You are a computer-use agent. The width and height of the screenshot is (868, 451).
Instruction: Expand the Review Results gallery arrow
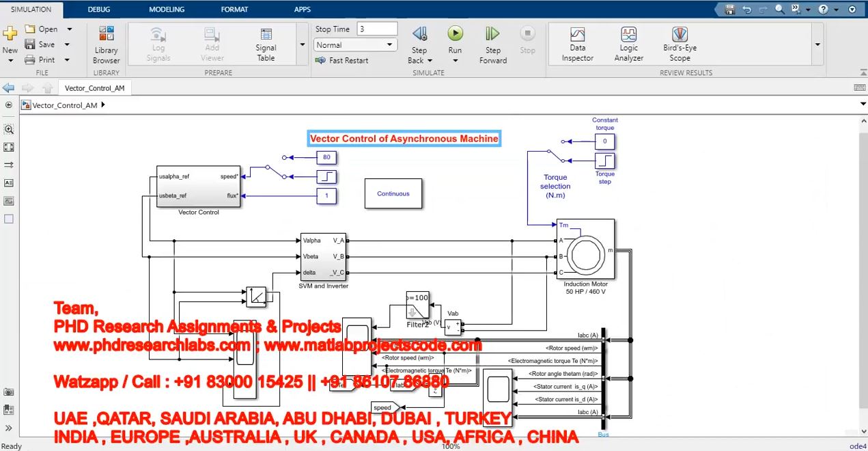tap(817, 44)
